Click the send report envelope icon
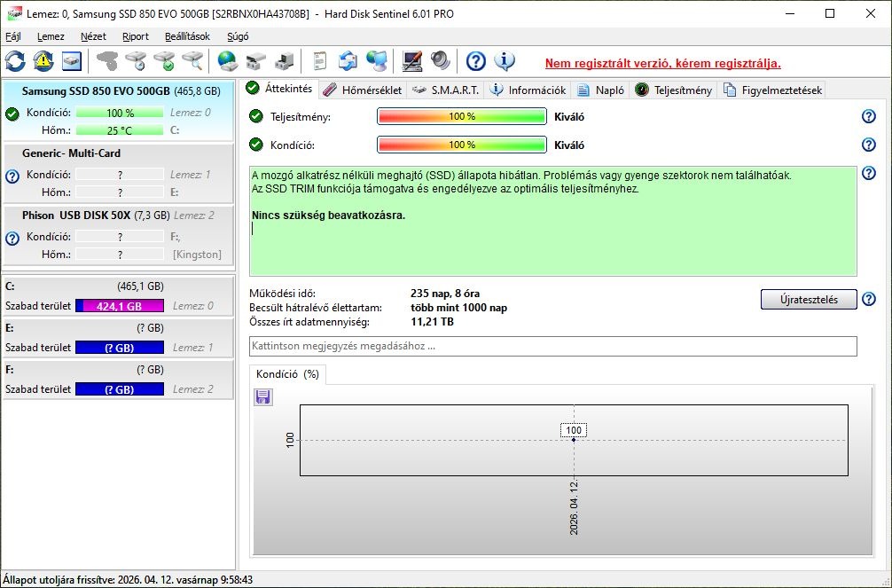 348,61
